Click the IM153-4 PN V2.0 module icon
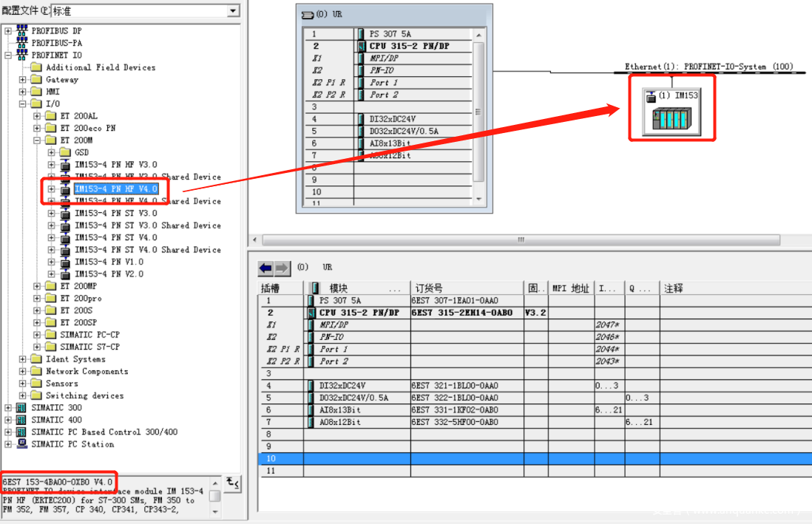This screenshot has width=812, height=524. click(x=65, y=274)
